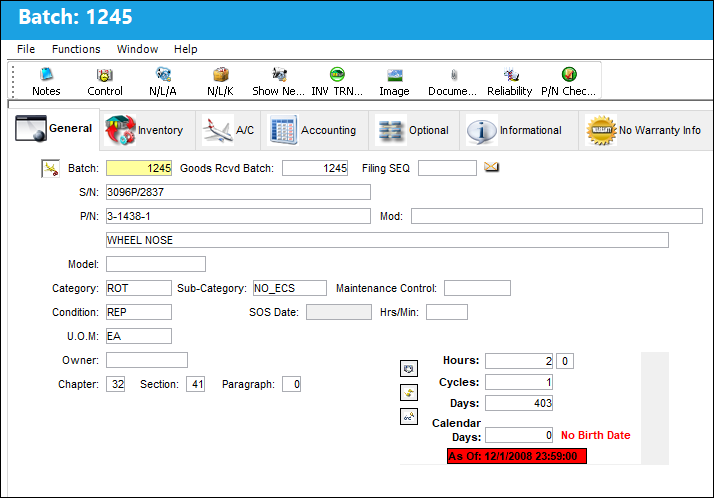
Task: Open the Notes toolbar icon
Action: [x=46, y=81]
